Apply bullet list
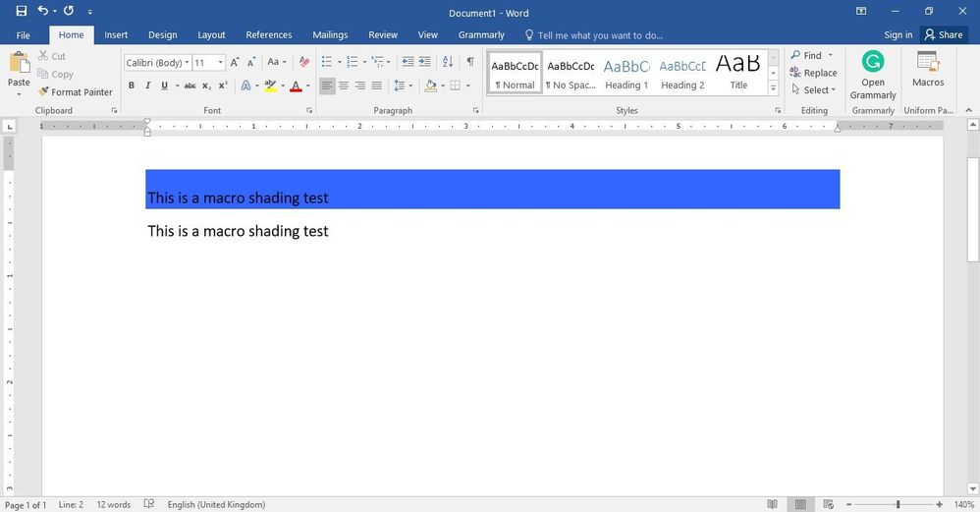This screenshot has width=980, height=512. click(327, 61)
